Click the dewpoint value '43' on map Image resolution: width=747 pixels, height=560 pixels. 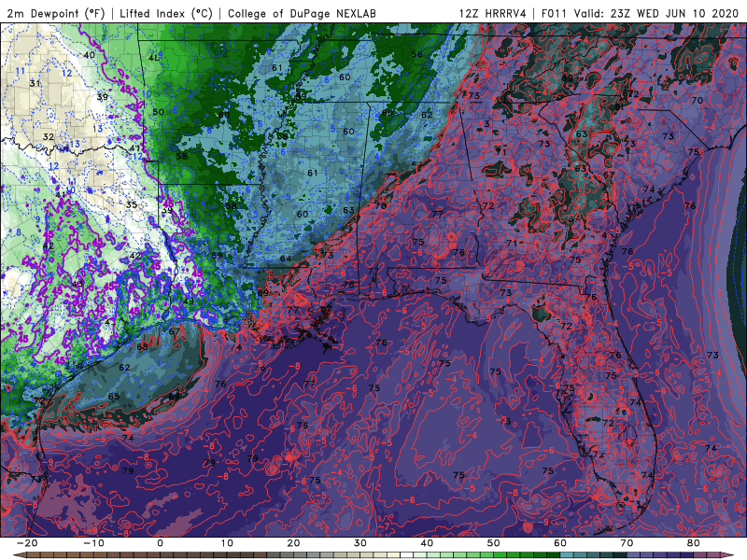(x=77, y=285)
